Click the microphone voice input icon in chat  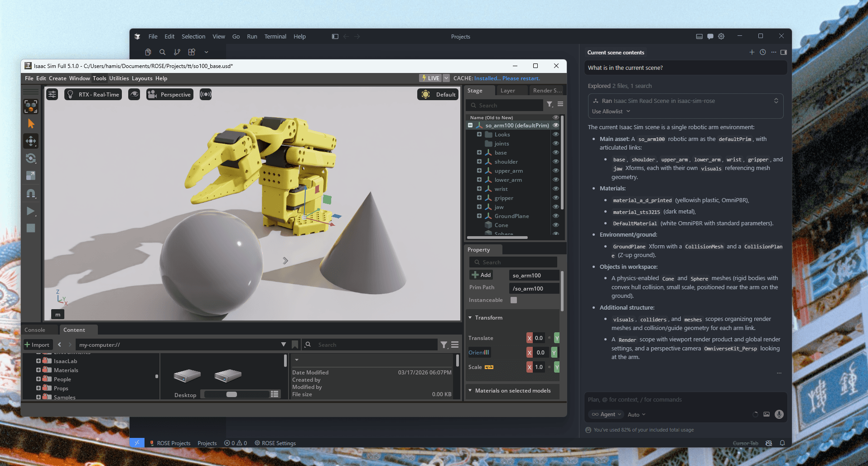click(779, 414)
